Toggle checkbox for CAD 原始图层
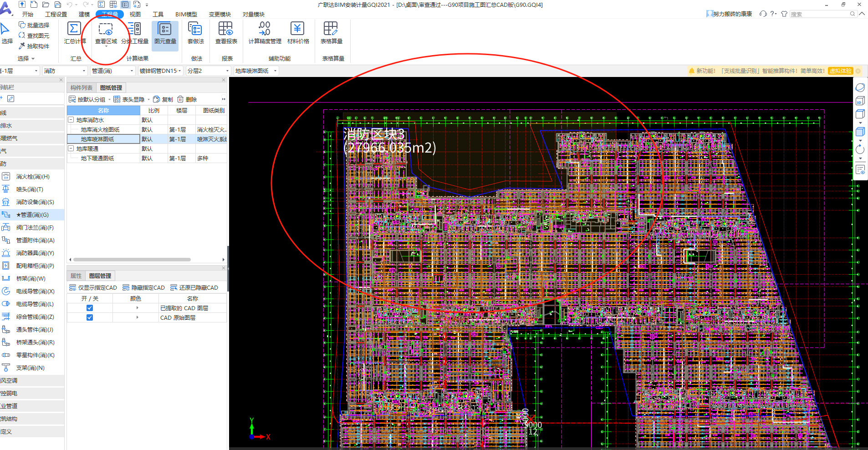Image resolution: width=868 pixels, height=450 pixels. [90, 318]
